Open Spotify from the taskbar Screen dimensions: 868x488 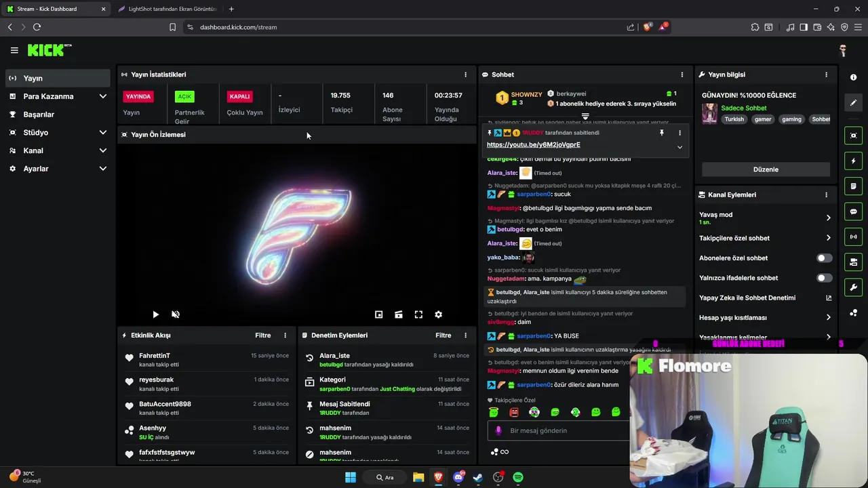point(518,477)
